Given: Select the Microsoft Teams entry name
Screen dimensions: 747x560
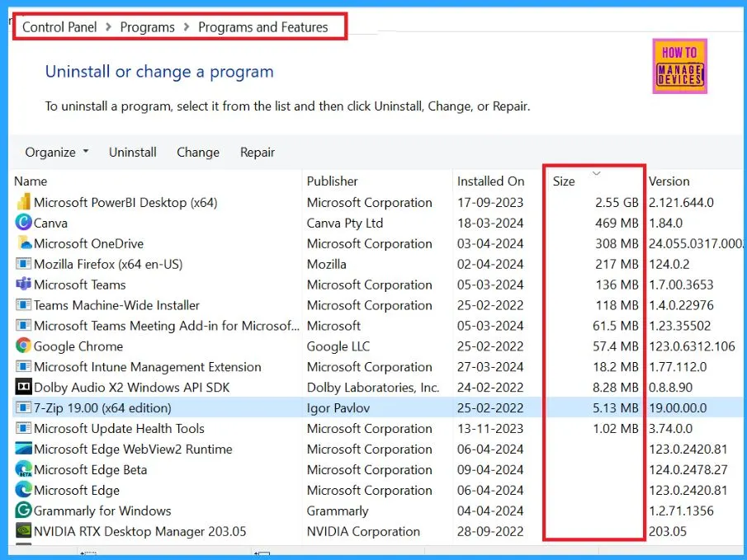Looking at the screenshot, I should point(80,285).
